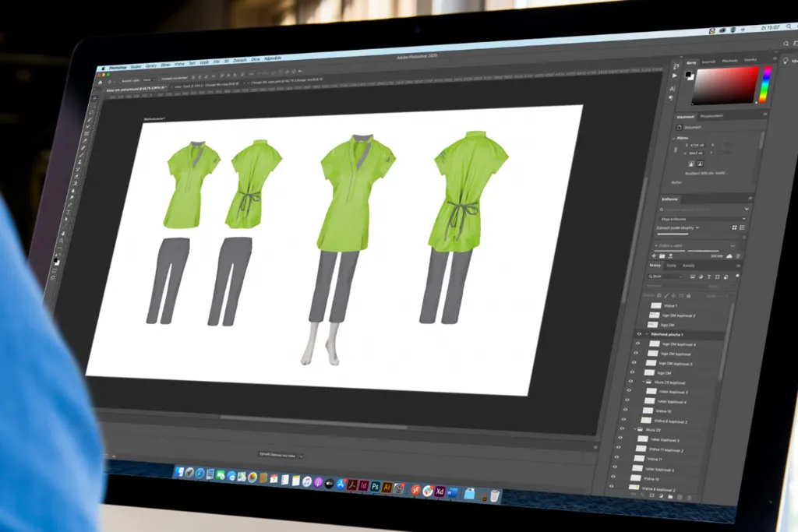The width and height of the screenshot is (798, 532).
Task: Select the logo DM kopírovat 2 layer
Action: click(x=677, y=315)
